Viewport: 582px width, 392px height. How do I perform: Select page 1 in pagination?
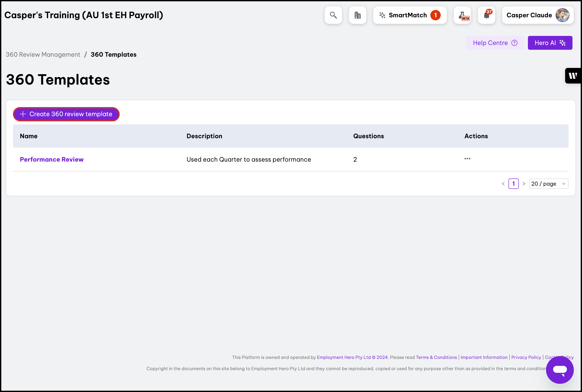pyautogui.click(x=513, y=184)
